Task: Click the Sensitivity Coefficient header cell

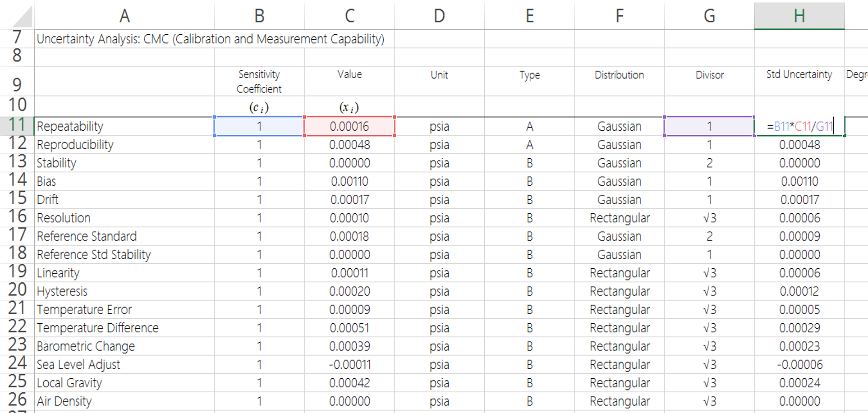Action: coord(259,81)
